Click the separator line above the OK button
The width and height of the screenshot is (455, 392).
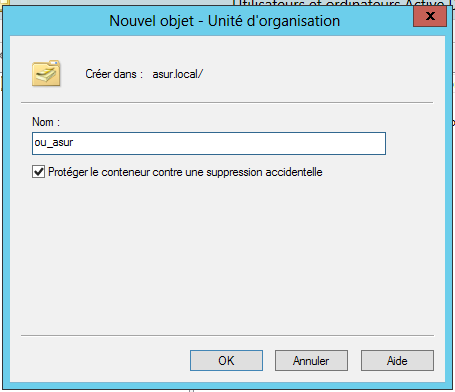(227, 335)
